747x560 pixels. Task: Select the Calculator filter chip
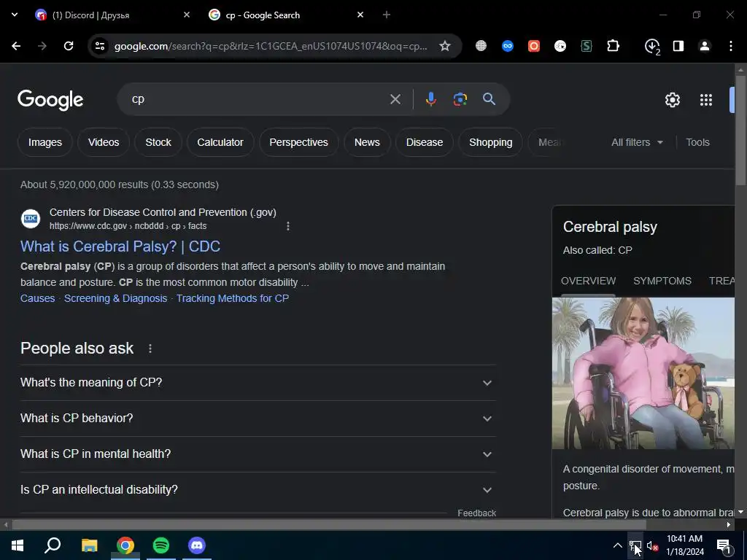pyautogui.click(x=220, y=142)
